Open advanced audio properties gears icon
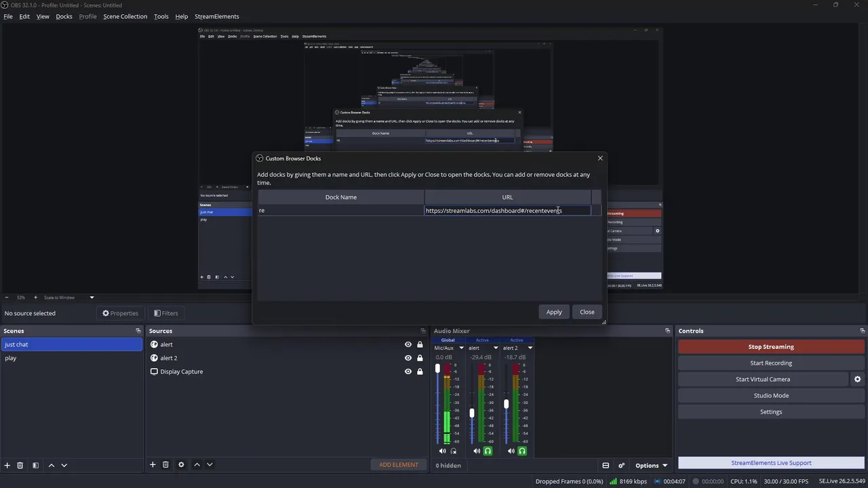868x488 pixels. tap(621, 466)
